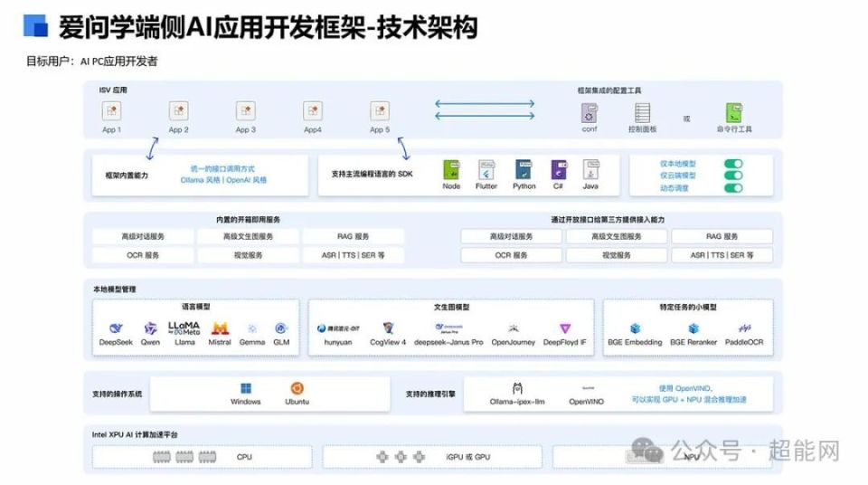Click the CPU platform box

pyautogui.click(x=202, y=457)
